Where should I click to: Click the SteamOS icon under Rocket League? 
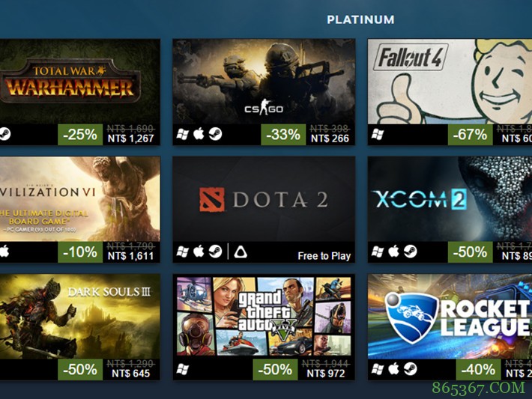(x=410, y=369)
